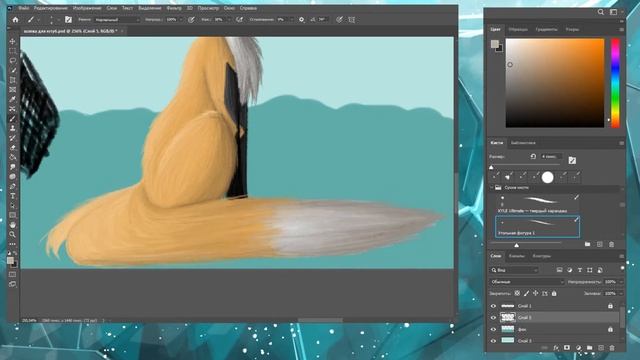Switch to the Образцы tab

[518, 29]
